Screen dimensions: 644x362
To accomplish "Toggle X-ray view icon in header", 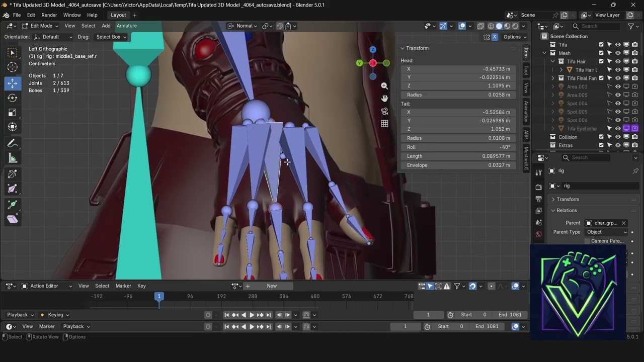I will [480, 26].
